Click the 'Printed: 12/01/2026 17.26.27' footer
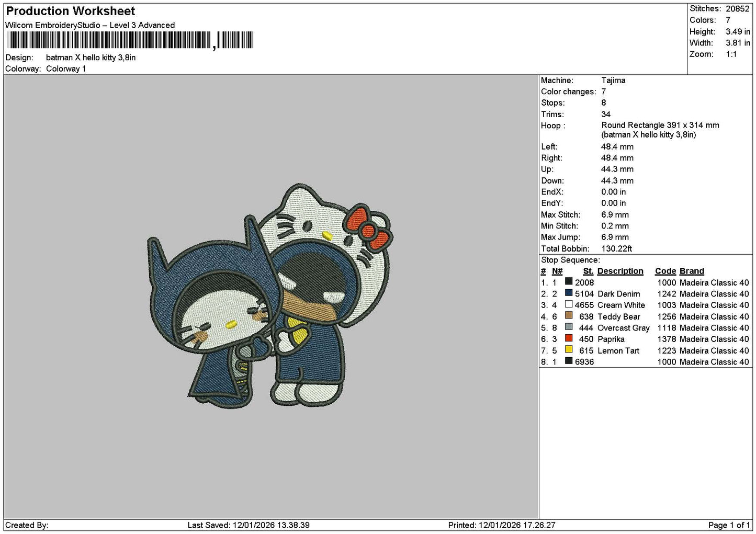Viewport: 756px width, 534px height. [x=502, y=525]
